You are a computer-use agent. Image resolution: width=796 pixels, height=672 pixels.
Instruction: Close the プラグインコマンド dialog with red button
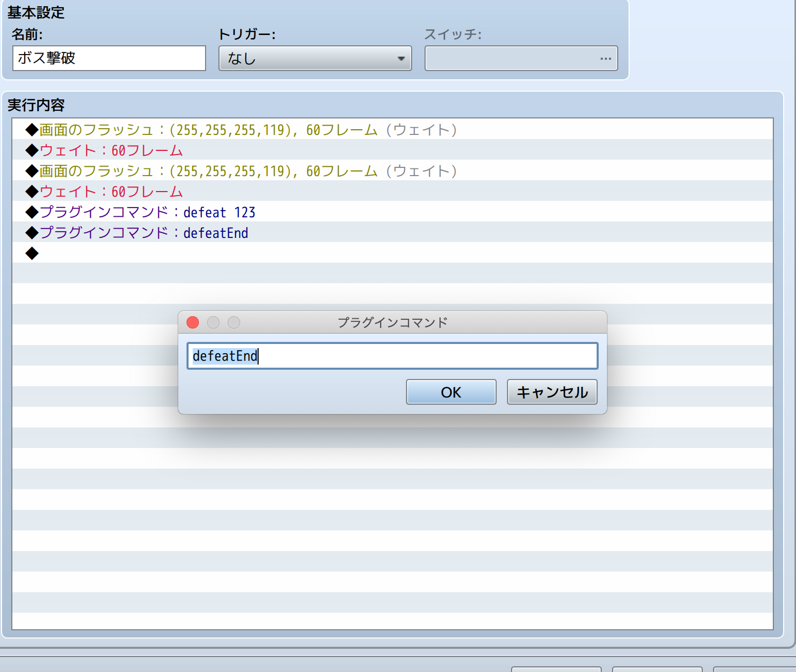pos(193,322)
